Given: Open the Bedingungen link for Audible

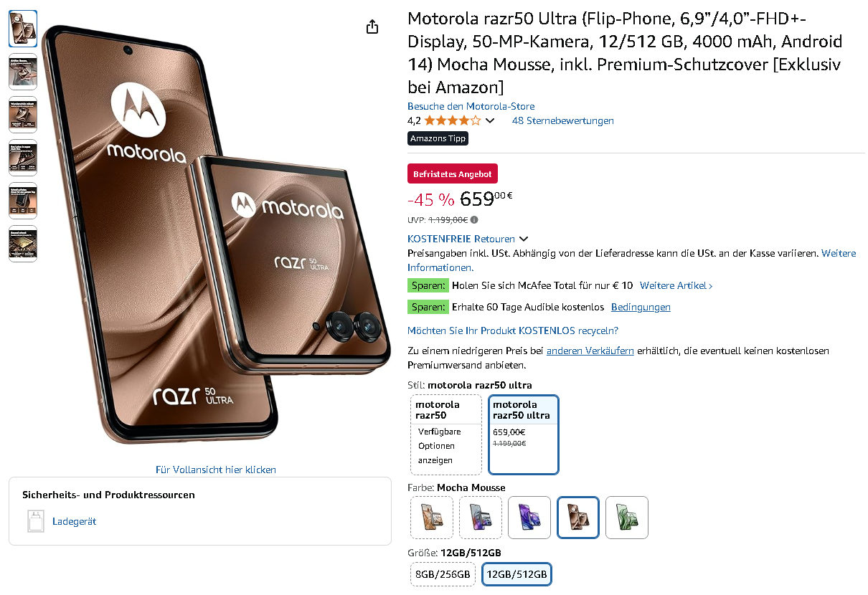Looking at the screenshot, I should point(641,307).
